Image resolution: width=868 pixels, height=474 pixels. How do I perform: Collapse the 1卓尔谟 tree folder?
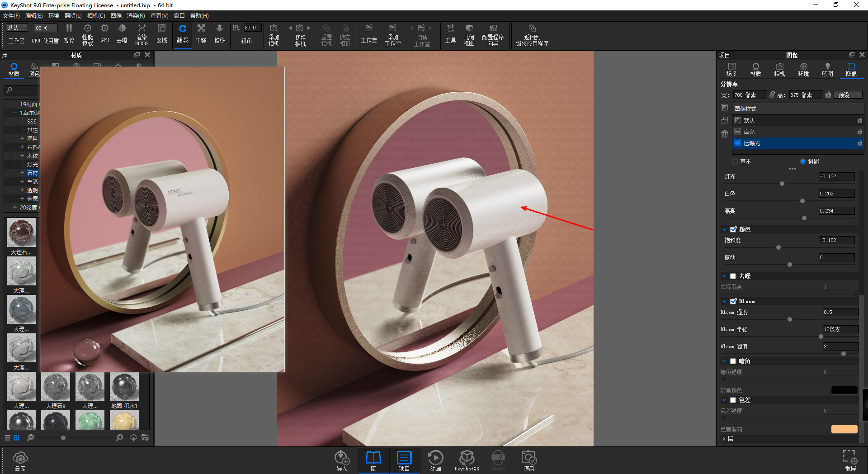(x=15, y=113)
